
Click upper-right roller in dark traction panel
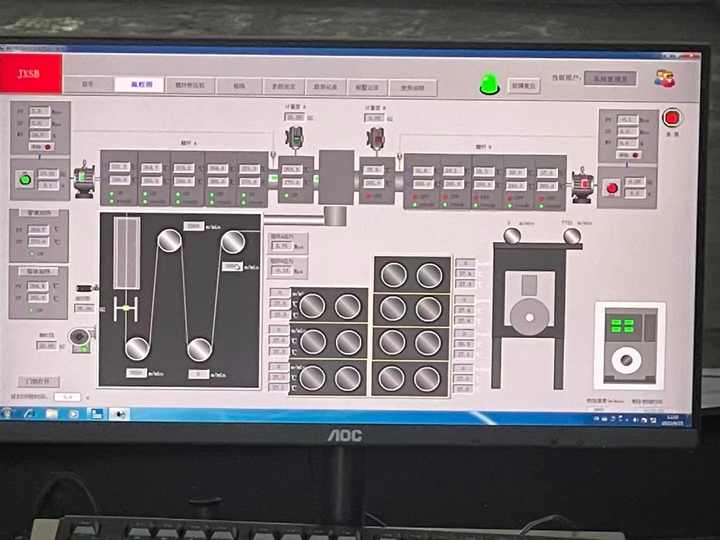click(x=233, y=242)
